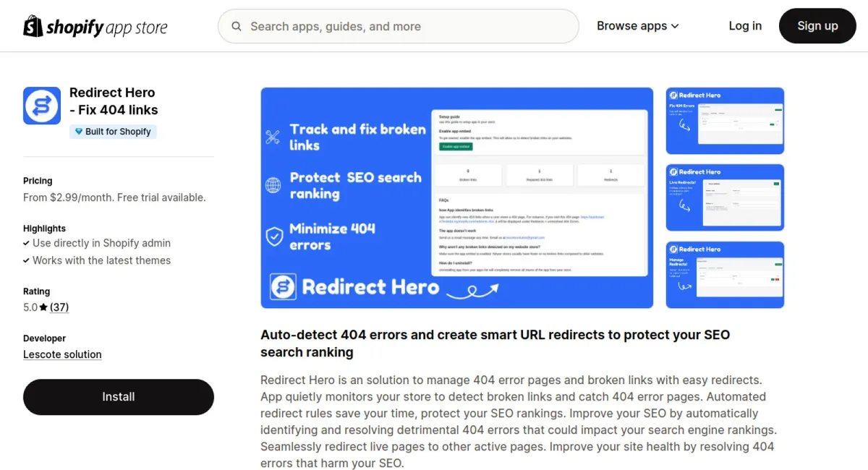Open the main Track and fix broken links screenshot
This screenshot has width=868, height=470.
(x=457, y=198)
